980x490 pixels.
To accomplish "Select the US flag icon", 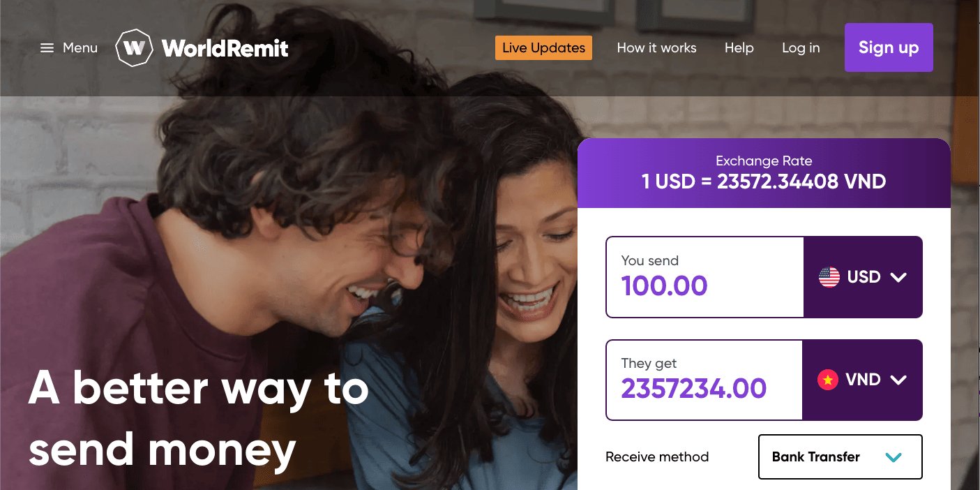I will pyautogui.click(x=828, y=276).
